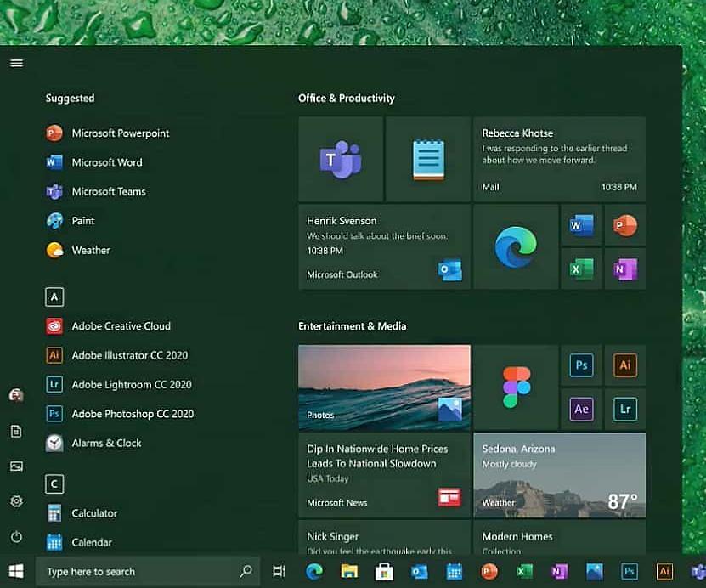Open the small Word tile
The height and width of the screenshot is (588, 706).
(x=582, y=225)
